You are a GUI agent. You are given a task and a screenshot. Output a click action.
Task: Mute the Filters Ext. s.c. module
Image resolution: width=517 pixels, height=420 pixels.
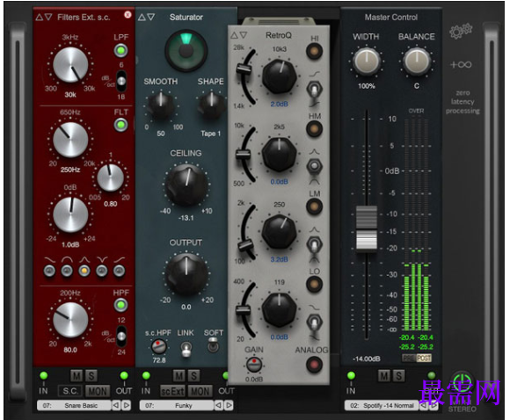click(76, 375)
